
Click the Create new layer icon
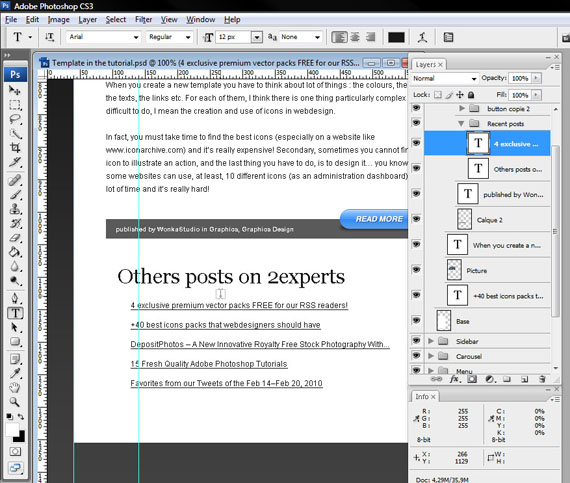(x=524, y=379)
